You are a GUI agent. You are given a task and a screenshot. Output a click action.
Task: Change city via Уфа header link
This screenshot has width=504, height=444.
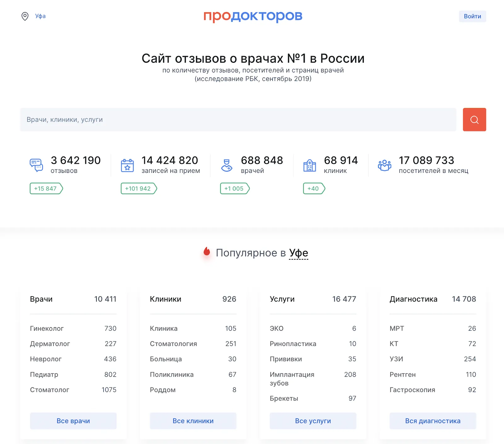pyautogui.click(x=40, y=16)
